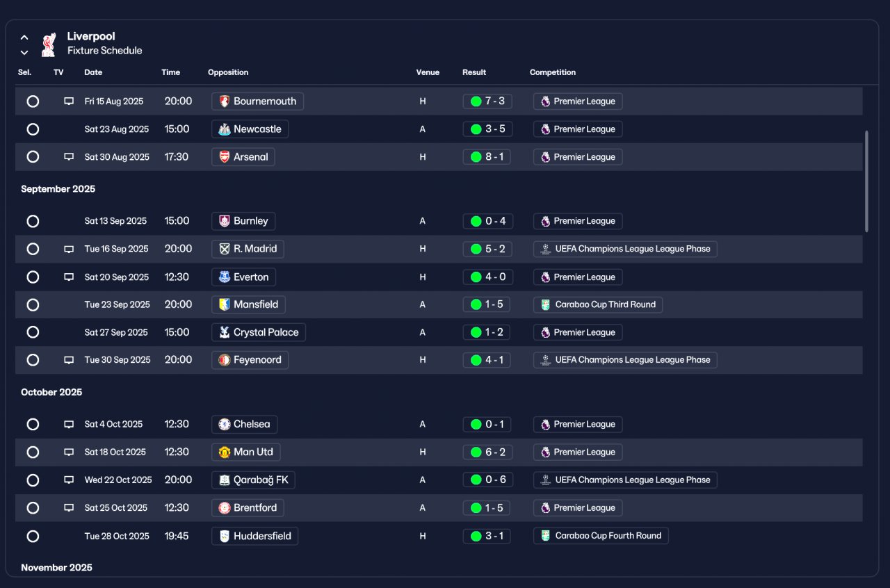The width and height of the screenshot is (890, 588).
Task: Click the down chevron beside Fixture Schedule
Action: click(24, 52)
